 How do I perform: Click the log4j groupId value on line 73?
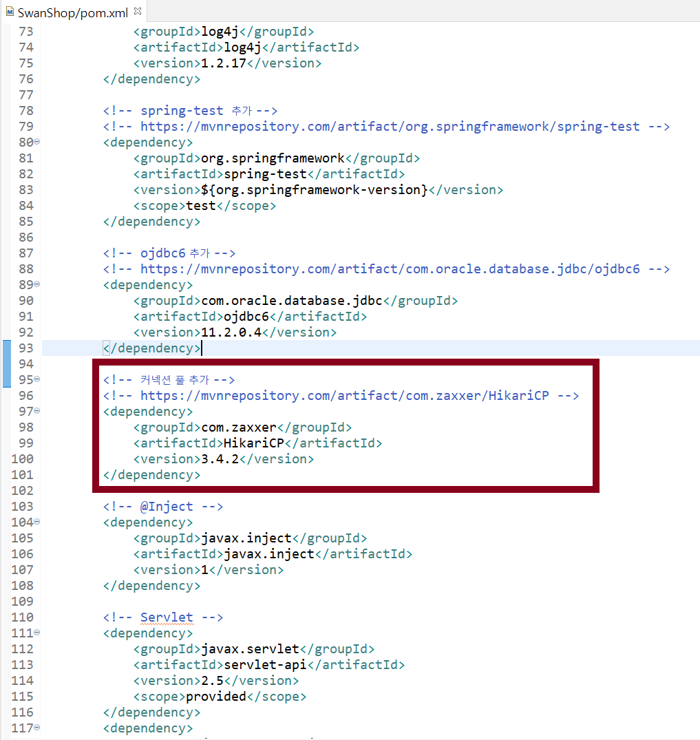point(220,32)
